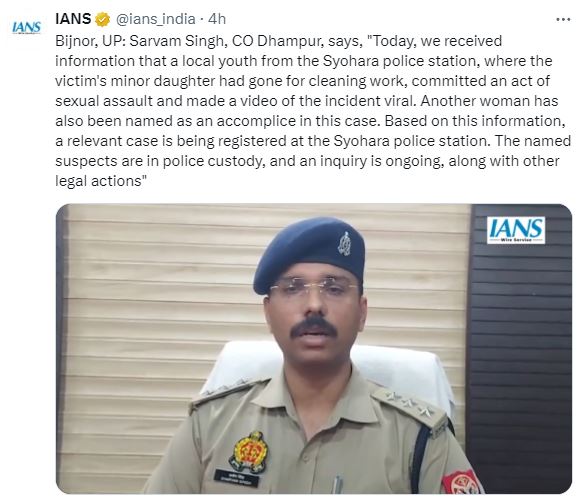Screen dimensions: 579x500
Task: Click the officer's eyeglasses in the video
Action: tap(314, 288)
